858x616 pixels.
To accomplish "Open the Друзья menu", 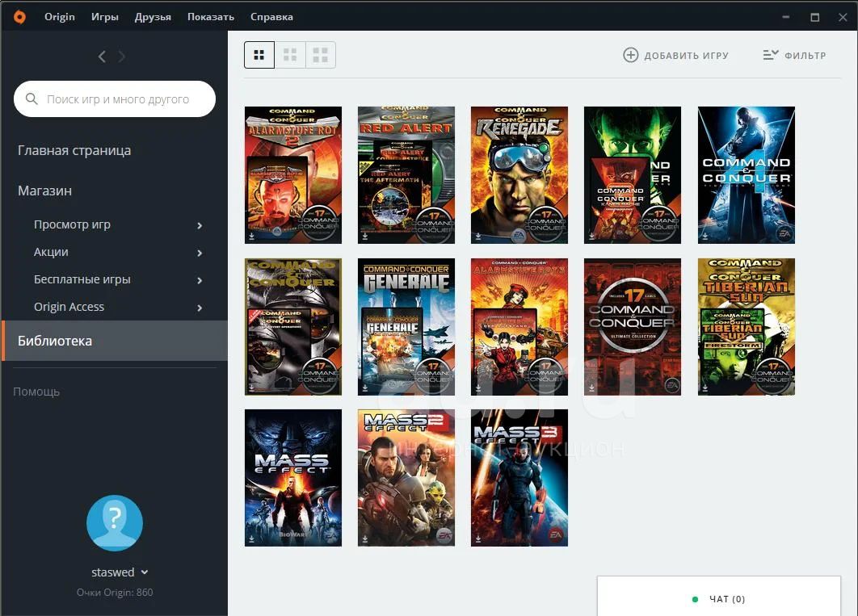I will click(153, 17).
